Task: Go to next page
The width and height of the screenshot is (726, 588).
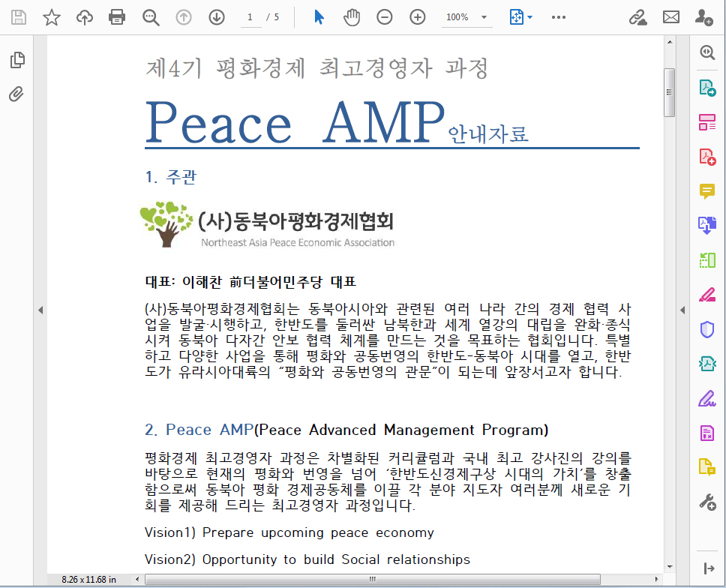Action: (217, 17)
